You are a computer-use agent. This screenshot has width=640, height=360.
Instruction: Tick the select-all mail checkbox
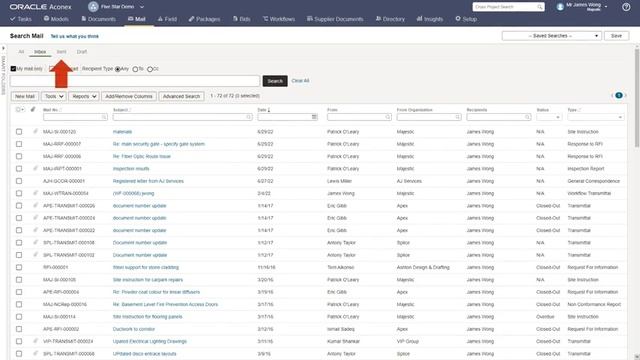click(18, 109)
